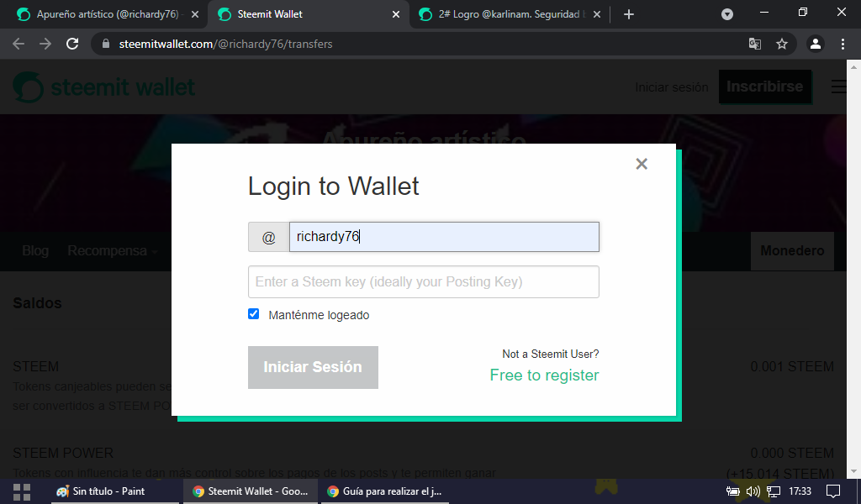This screenshot has width=861, height=504.
Task: Close the Steemit Wallet tab
Action: [396, 14]
